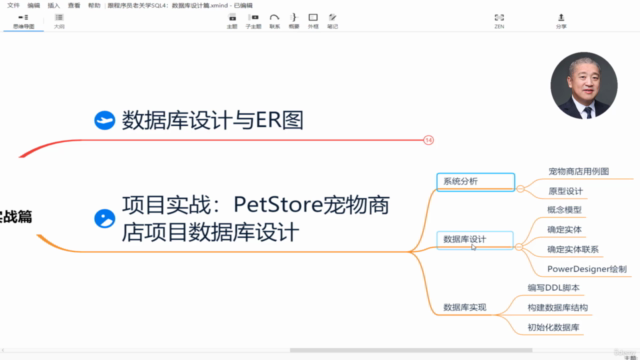Viewport: 640px width, 360px height.
Task: Open the 插入 menu
Action: click(53, 5)
